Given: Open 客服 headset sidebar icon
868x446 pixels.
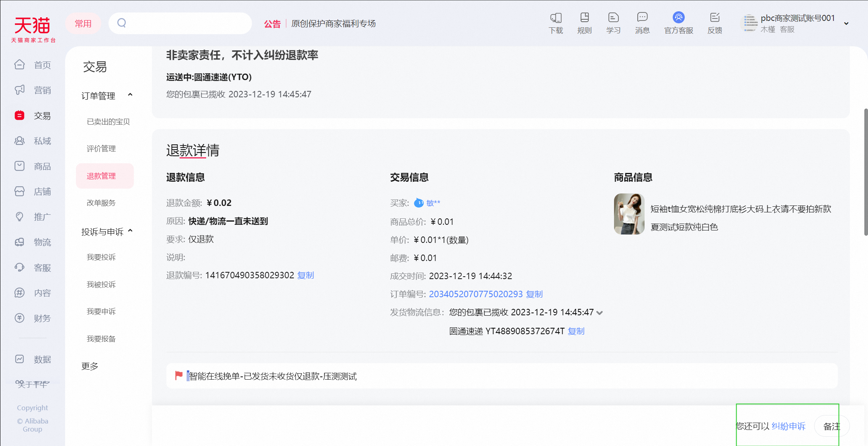Looking at the screenshot, I should pyautogui.click(x=19, y=267).
